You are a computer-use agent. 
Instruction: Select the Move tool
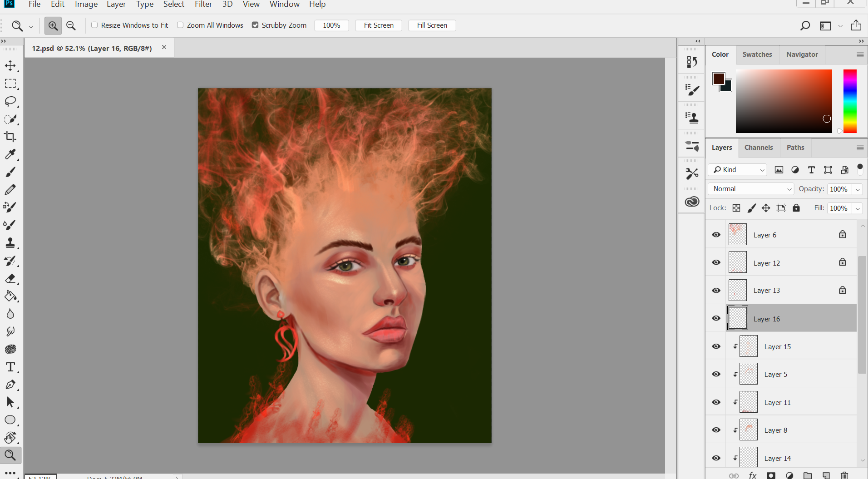(10, 66)
